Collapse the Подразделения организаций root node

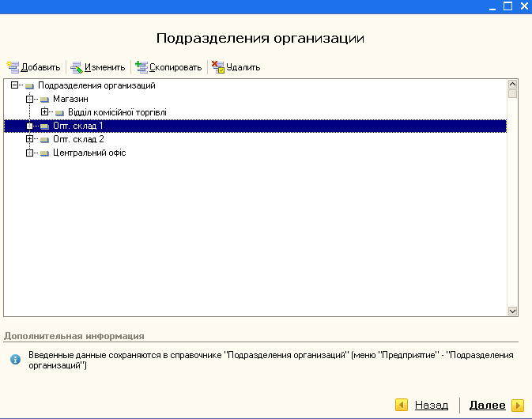point(14,85)
